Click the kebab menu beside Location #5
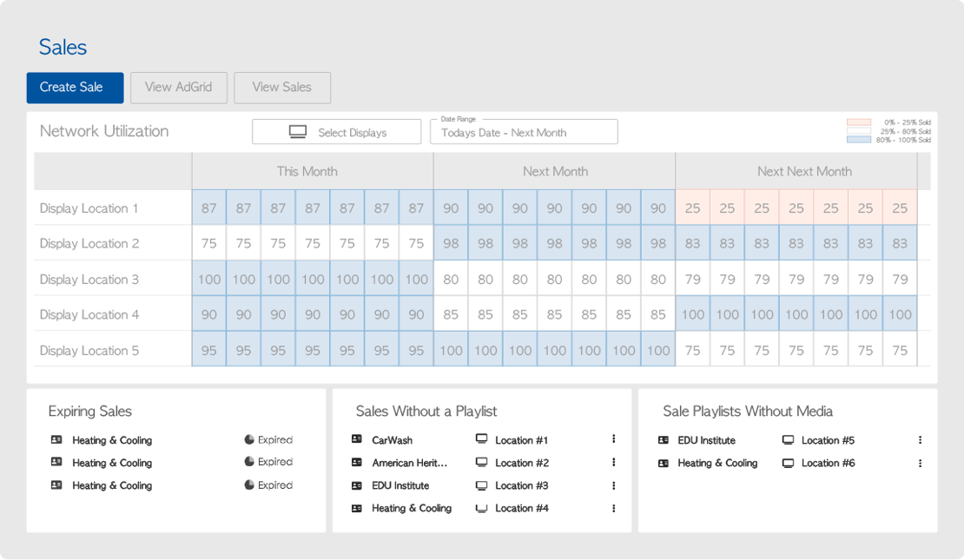 coord(920,440)
